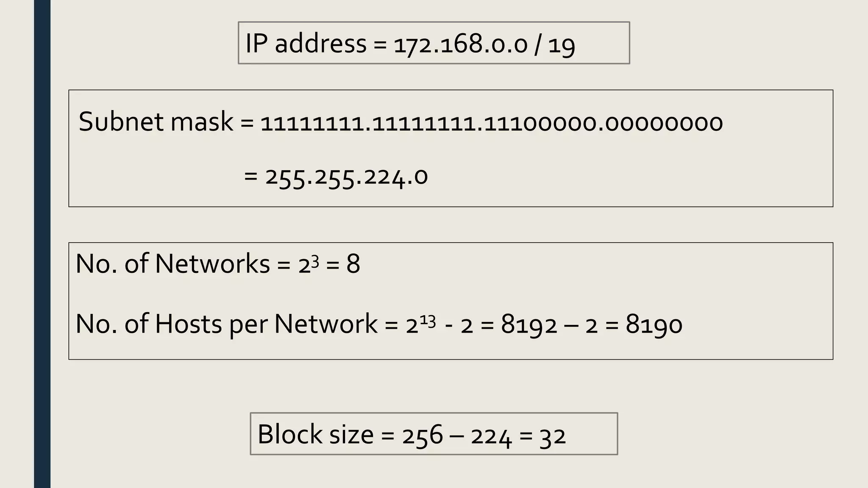Click the "Block size" label
The image size is (868, 488).
[x=315, y=435]
